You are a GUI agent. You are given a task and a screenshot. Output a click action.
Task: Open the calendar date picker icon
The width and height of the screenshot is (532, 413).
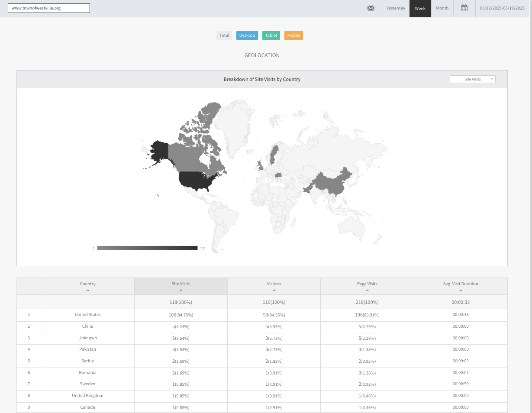click(464, 8)
